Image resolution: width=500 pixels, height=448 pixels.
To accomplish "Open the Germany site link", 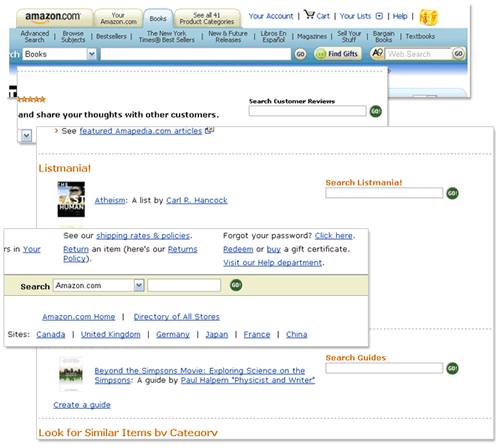I will pyautogui.click(x=173, y=334).
